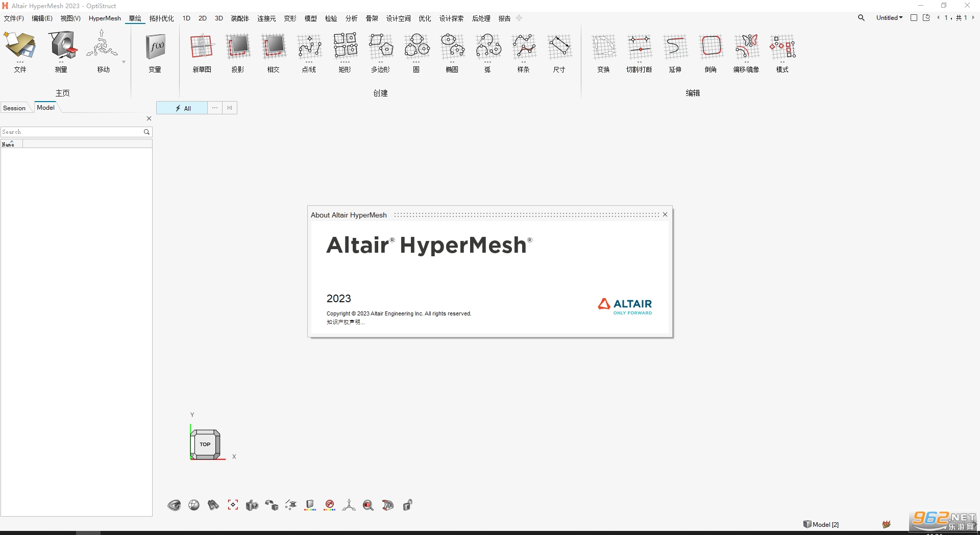Switch to the 装配体 ribbon tab
980x535 pixels.
pos(240,18)
